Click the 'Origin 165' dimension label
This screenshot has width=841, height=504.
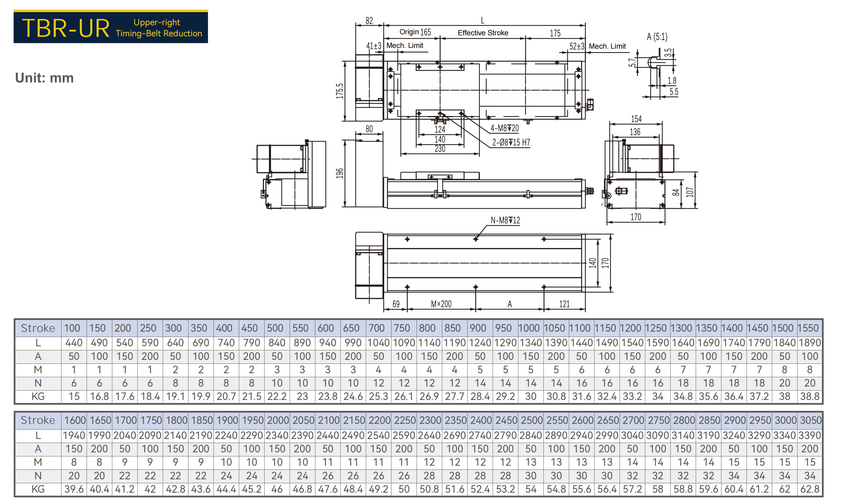tap(415, 32)
